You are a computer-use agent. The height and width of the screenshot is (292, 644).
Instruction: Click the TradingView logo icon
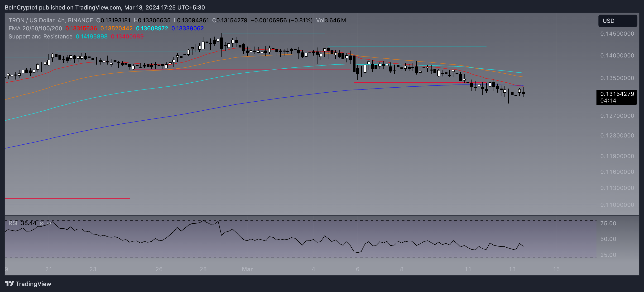coord(9,283)
